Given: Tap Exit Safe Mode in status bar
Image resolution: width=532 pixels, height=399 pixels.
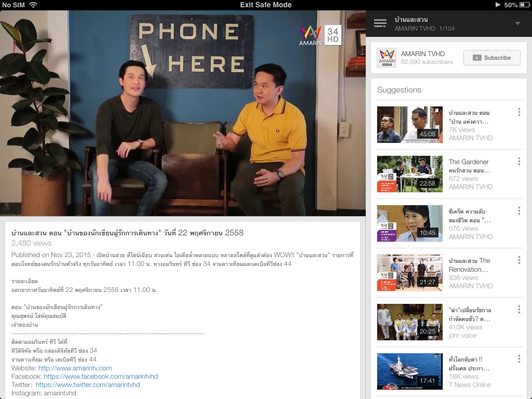Looking at the screenshot, I should 265,5.
